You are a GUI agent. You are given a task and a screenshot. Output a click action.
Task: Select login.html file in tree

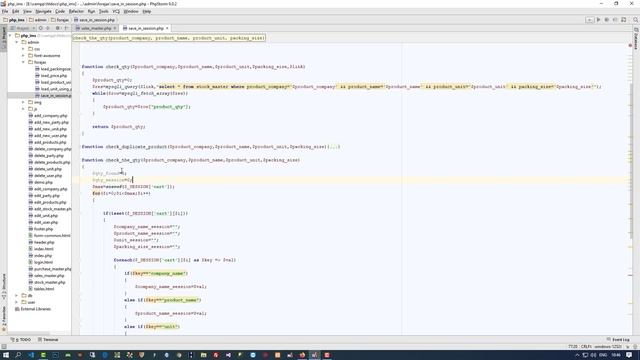click(x=40, y=262)
